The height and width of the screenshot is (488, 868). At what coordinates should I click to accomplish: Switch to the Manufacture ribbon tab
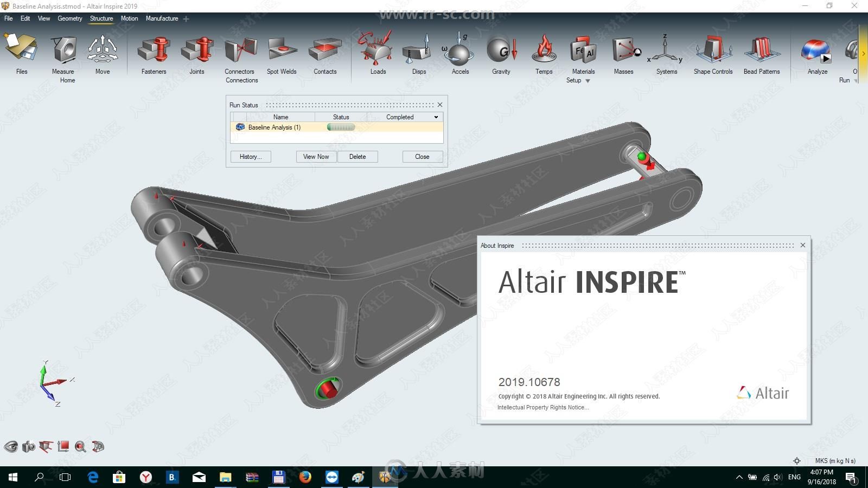tap(162, 18)
